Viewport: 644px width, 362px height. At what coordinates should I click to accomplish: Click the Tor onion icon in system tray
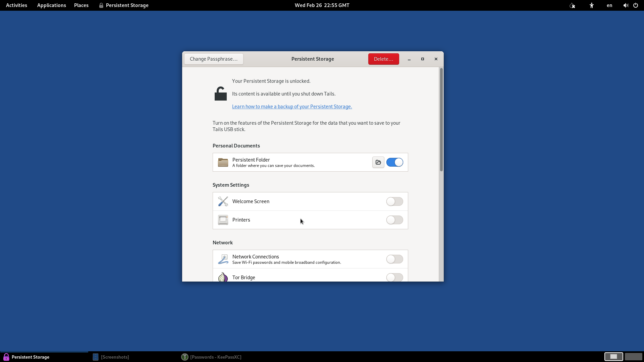pos(572,5)
